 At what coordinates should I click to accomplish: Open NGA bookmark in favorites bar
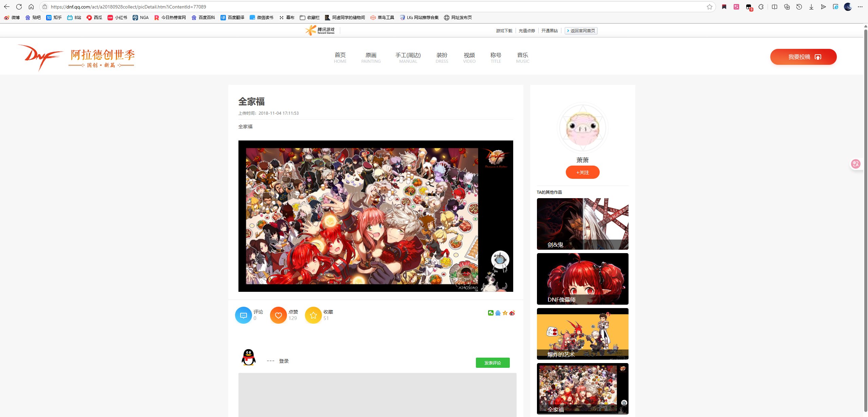click(141, 18)
